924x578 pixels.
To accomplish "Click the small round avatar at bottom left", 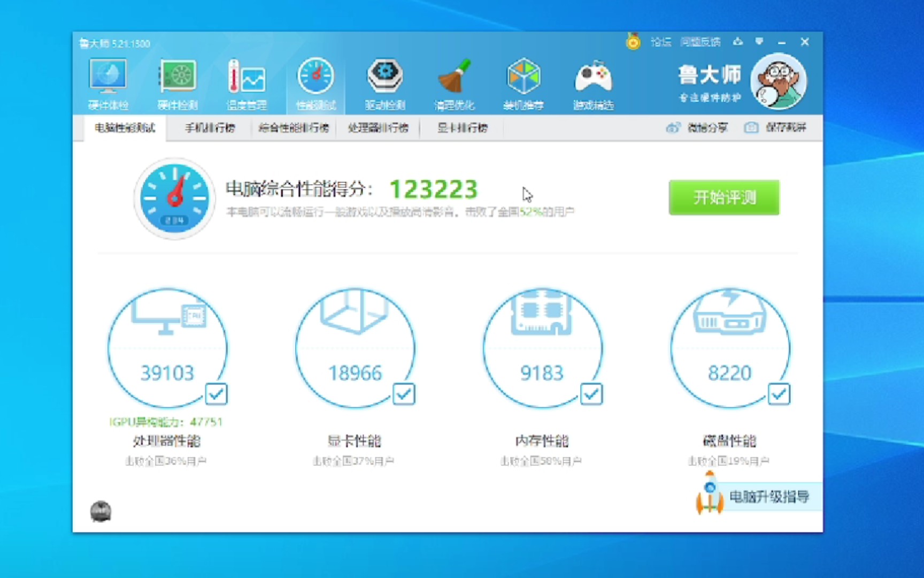I will 101,511.
